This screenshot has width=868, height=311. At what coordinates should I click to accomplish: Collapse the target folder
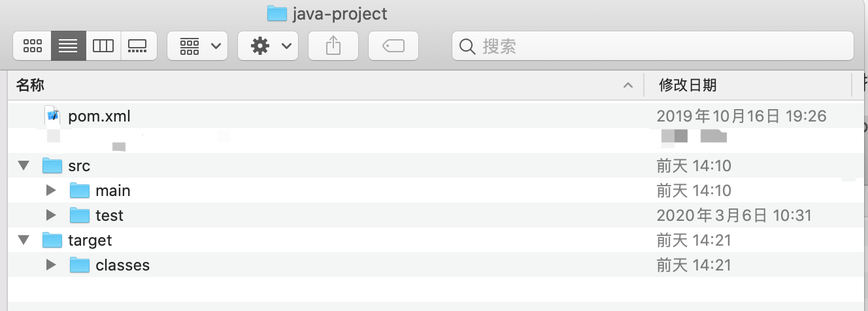point(24,240)
